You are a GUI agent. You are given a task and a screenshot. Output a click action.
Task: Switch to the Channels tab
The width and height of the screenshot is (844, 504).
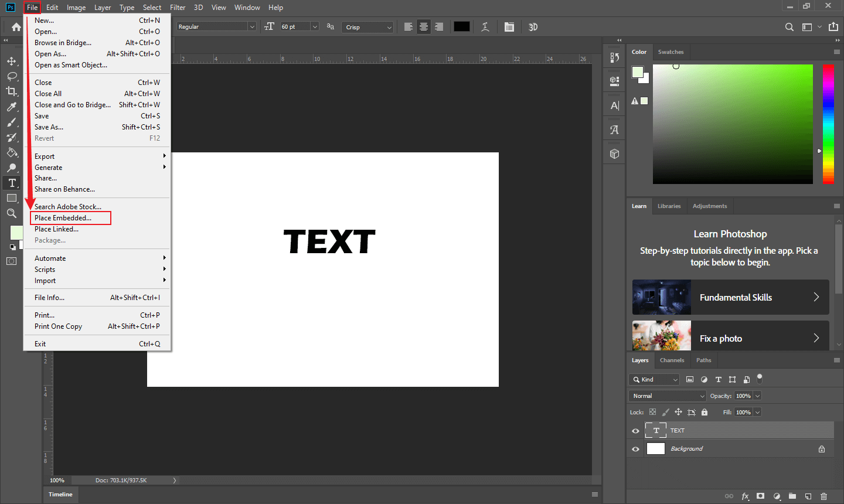point(672,360)
